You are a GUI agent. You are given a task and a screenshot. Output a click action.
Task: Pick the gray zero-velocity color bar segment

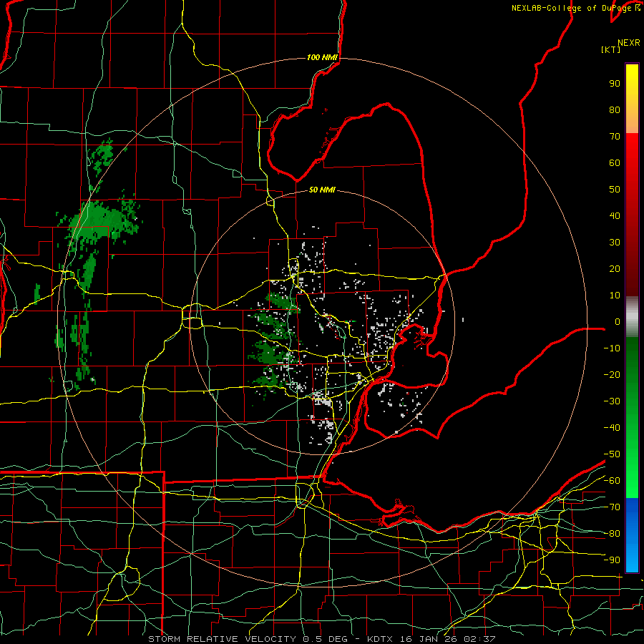pos(632,316)
